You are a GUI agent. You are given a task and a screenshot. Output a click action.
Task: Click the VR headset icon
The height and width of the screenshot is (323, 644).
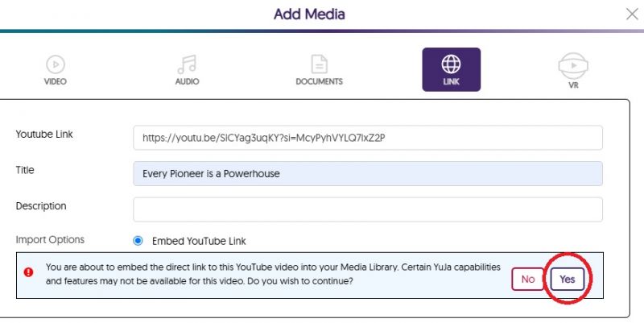(572, 64)
